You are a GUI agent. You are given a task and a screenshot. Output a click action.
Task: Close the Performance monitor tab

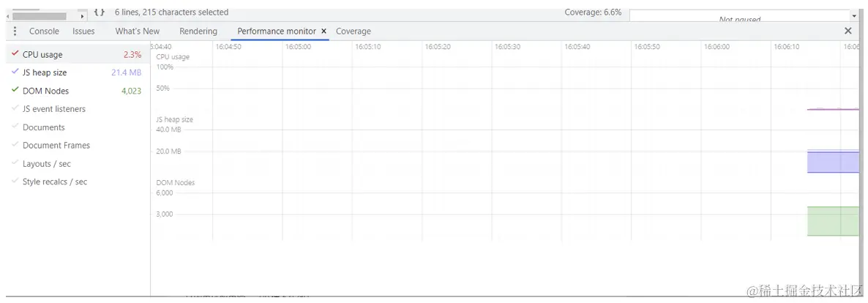point(323,31)
